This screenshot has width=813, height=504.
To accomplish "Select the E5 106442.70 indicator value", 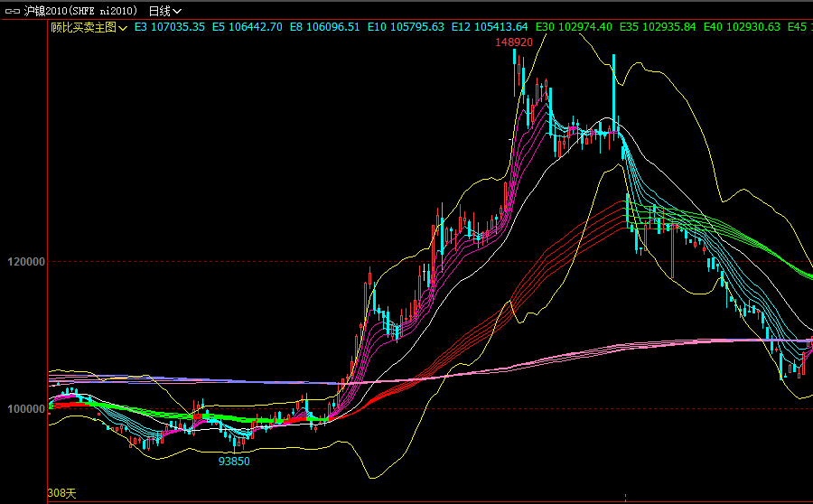I will 248,27.
